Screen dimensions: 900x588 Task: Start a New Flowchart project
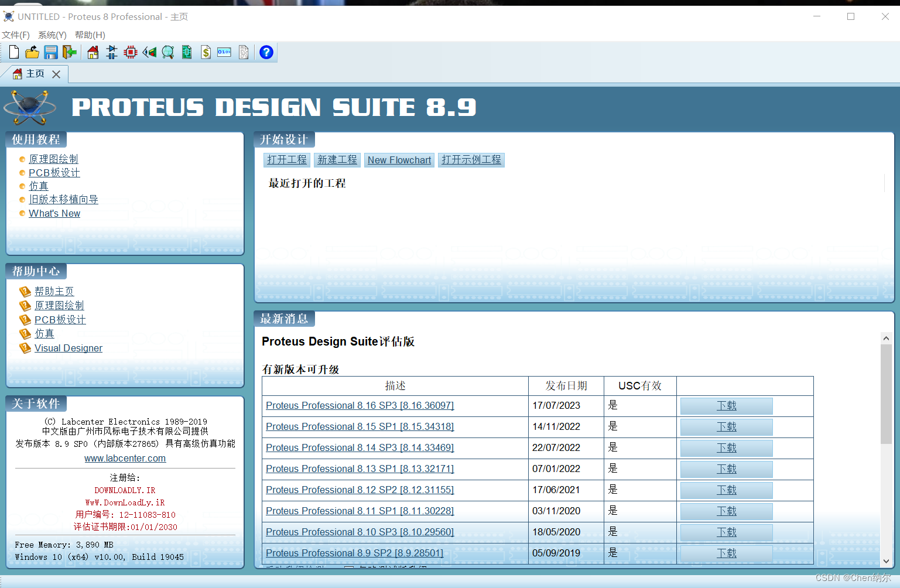pos(399,160)
